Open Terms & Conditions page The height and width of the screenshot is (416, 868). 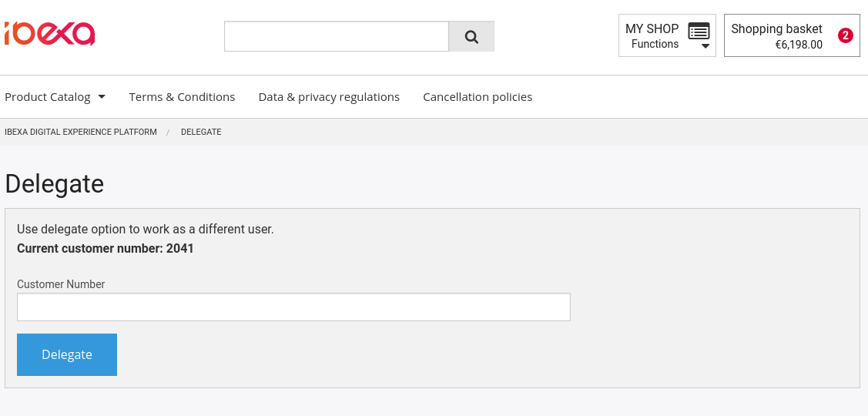click(182, 97)
